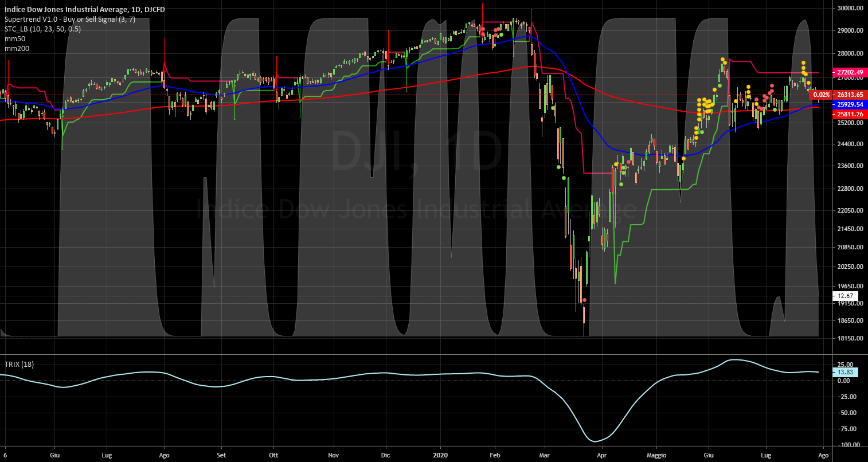
Task: Click the 18150.00 price axis tick
Action: pyautogui.click(x=850, y=338)
